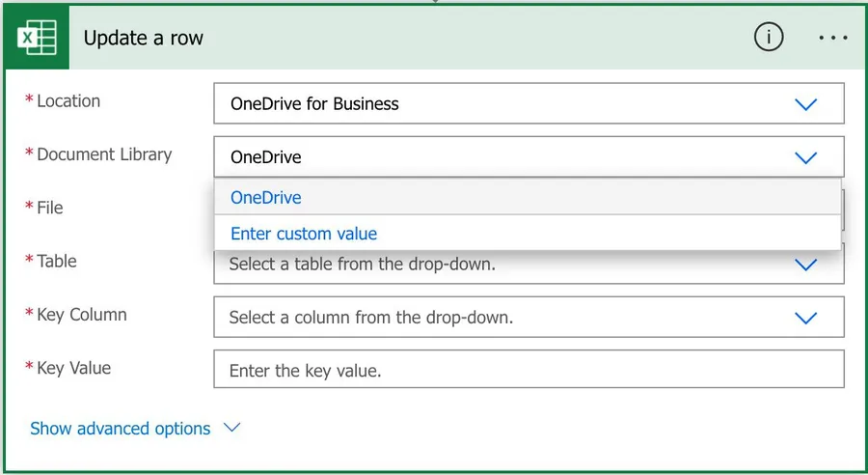The image size is (868, 475).
Task: Choose OneDrive from the open dropdown list
Action: 266,198
